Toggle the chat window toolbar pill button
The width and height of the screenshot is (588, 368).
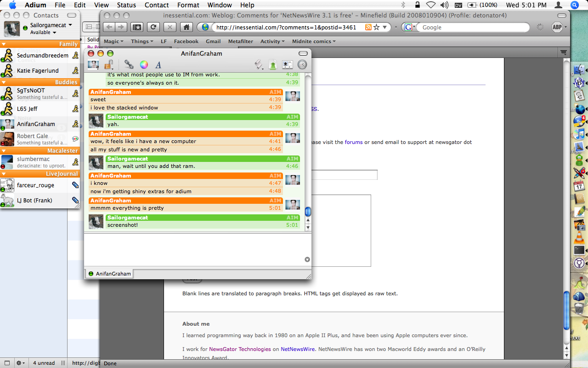(x=303, y=53)
